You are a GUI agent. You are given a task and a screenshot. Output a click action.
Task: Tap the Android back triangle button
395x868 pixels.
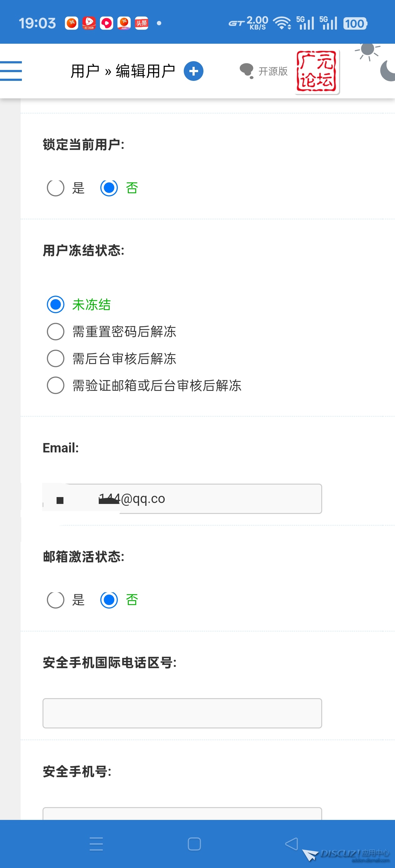[x=292, y=844]
